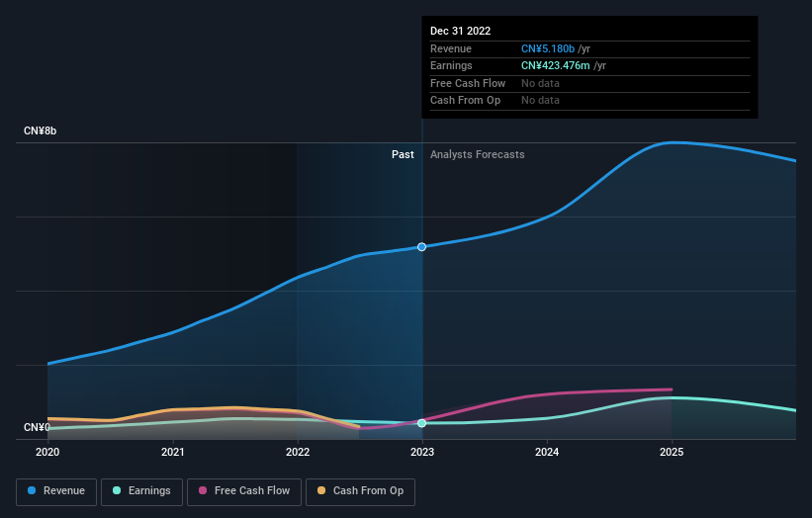Click the Free Cash Flow tooltip row label
The width and height of the screenshot is (812, 518).
468,83
